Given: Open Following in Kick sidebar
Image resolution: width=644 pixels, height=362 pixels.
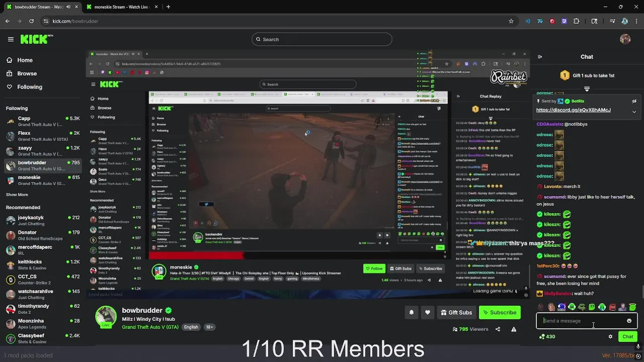Looking at the screenshot, I should (x=25, y=87).
